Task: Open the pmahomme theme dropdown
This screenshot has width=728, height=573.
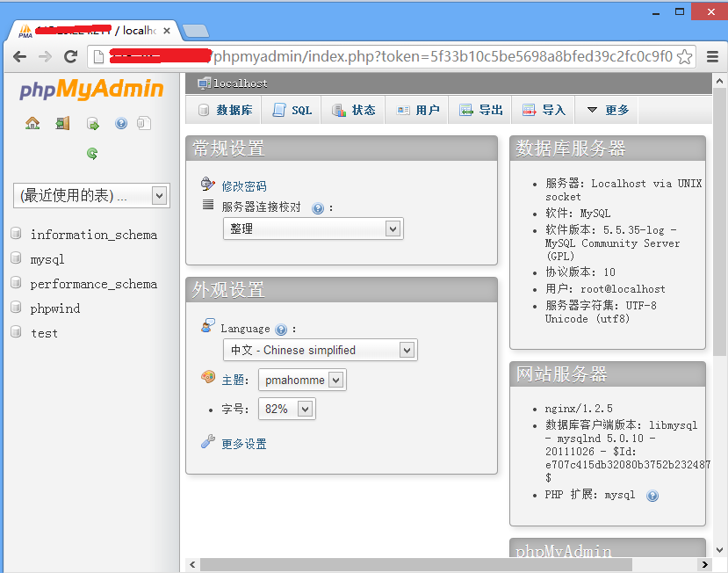Action: click(302, 381)
